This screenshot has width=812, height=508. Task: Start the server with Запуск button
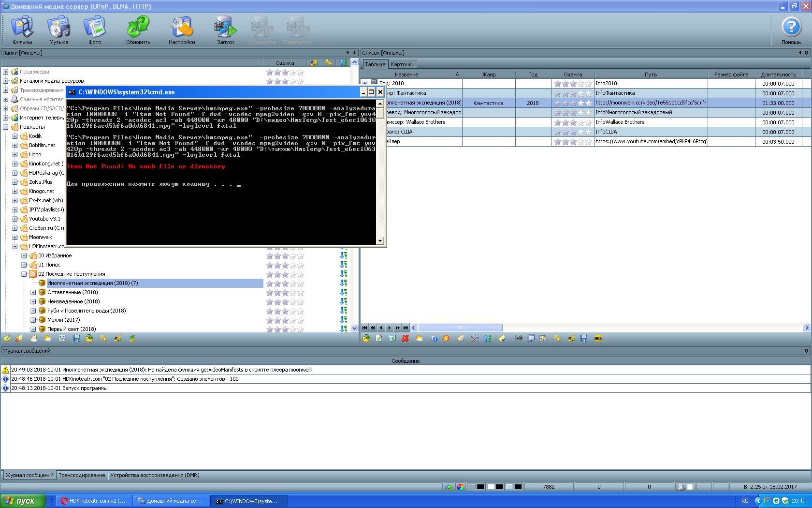(x=225, y=30)
